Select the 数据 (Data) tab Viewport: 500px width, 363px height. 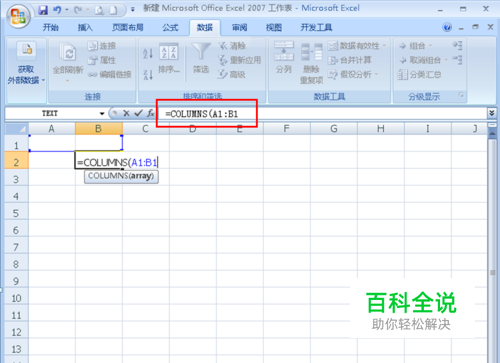point(205,28)
